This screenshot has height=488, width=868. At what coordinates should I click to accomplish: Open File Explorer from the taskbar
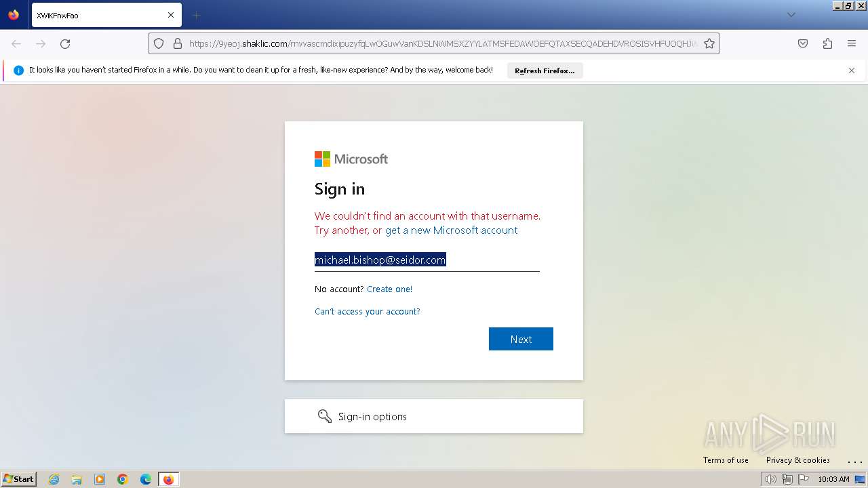point(77,479)
